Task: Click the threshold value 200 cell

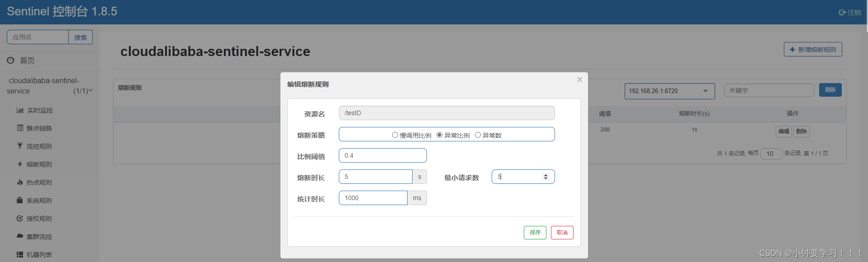Action: pyautogui.click(x=605, y=130)
